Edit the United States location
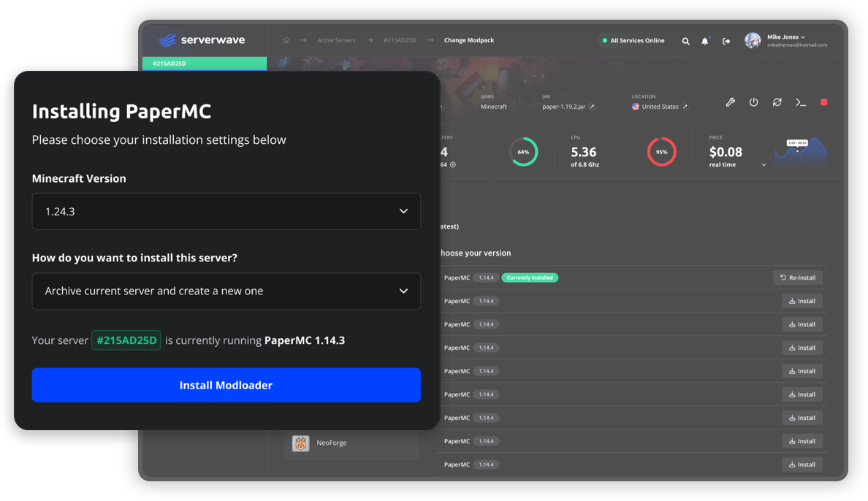Image resolution: width=868 pixels, height=501 pixels. click(685, 107)
